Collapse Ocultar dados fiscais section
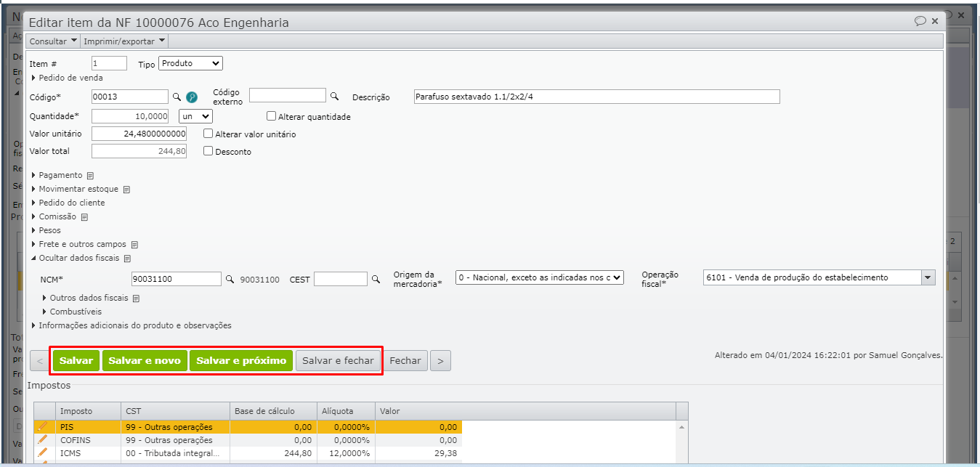Viewport: 980px width, 467px height. [76, 259]
